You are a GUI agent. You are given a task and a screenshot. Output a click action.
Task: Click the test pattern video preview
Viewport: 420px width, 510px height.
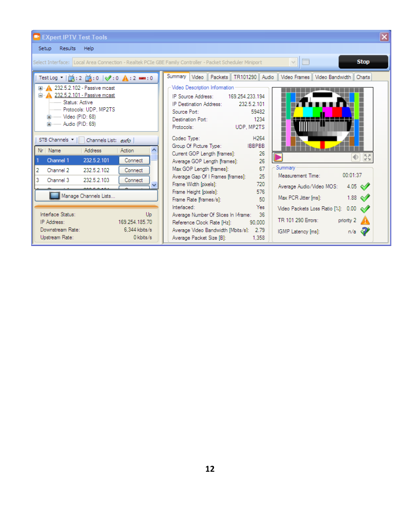322,119
